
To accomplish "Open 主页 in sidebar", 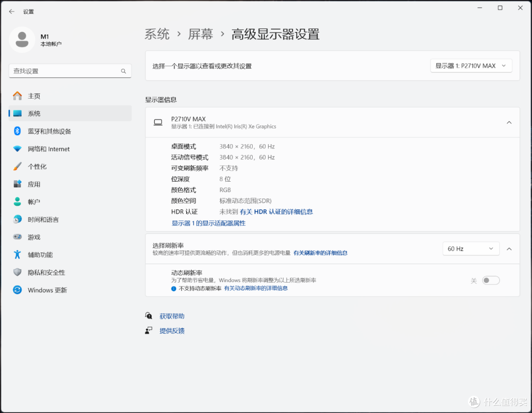I will point(70,96).
